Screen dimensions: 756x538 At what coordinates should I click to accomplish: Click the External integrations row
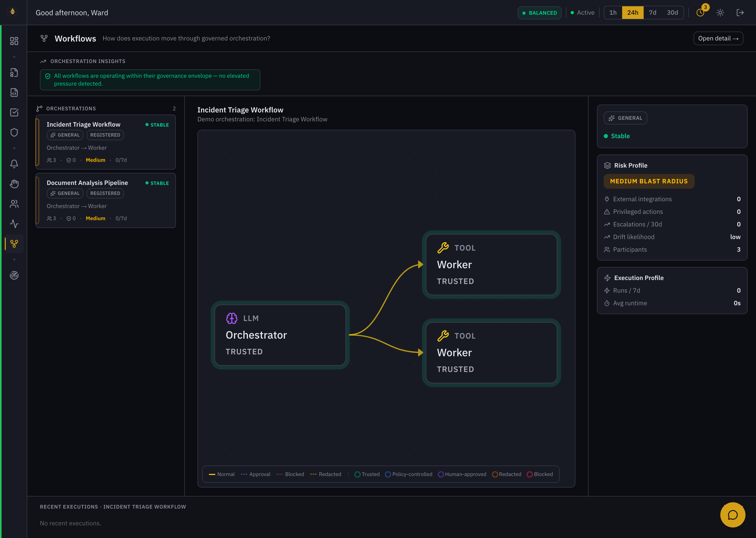672,199
